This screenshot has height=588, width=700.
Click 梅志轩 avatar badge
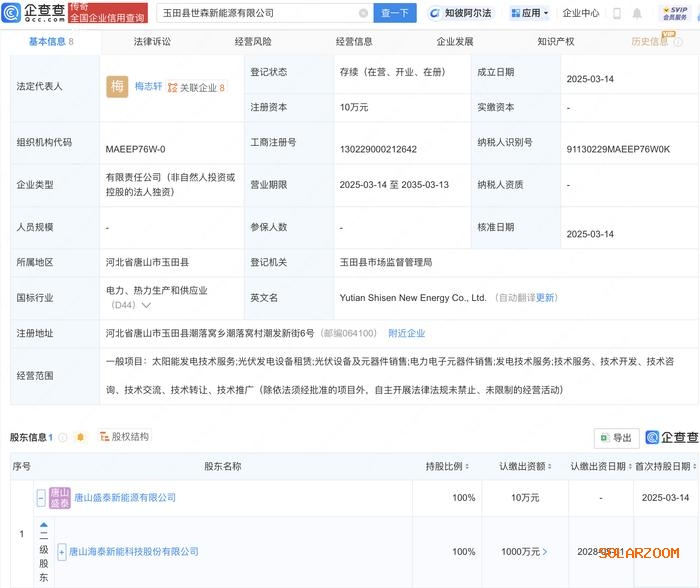pyautogui.click(x=117, y=87)
